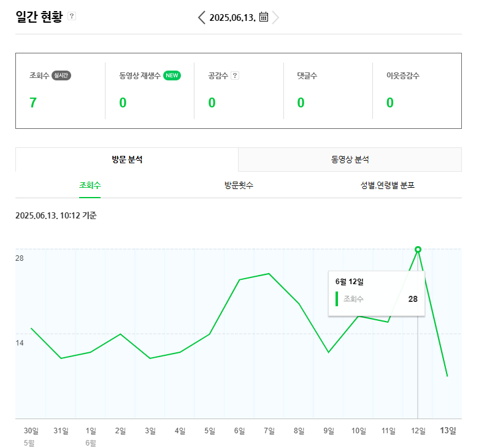Image resolution: width=495 pixels, height=448 pixels.
Task: Click the 실시간 badge next to 조회수
Action: pyautogui.click(x=61, y=75)
